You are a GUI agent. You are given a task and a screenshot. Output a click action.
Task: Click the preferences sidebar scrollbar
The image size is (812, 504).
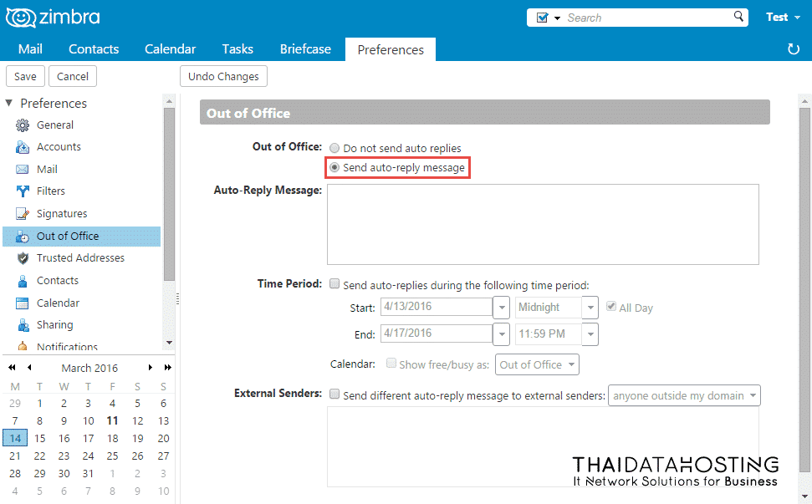coord(169,195)
